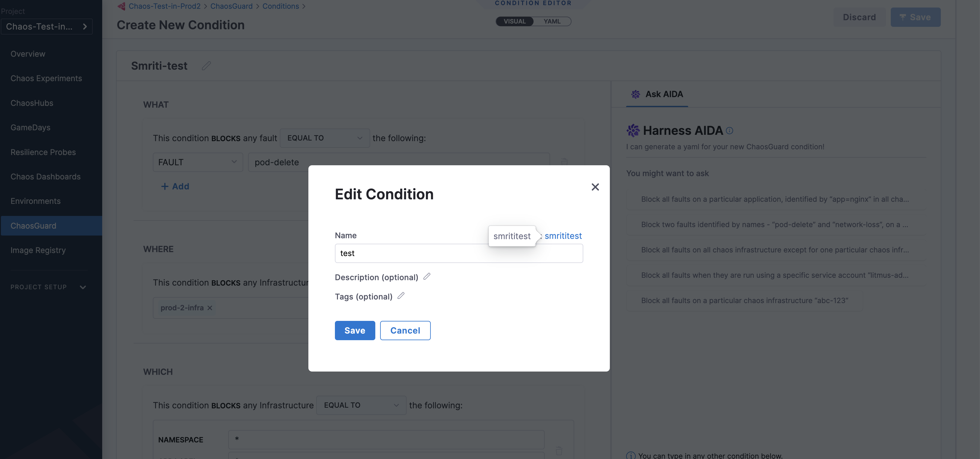This screenshot has width=980, height=459.
Task: Open Image Registry in sidebar
Action: [x=38, y=250]
